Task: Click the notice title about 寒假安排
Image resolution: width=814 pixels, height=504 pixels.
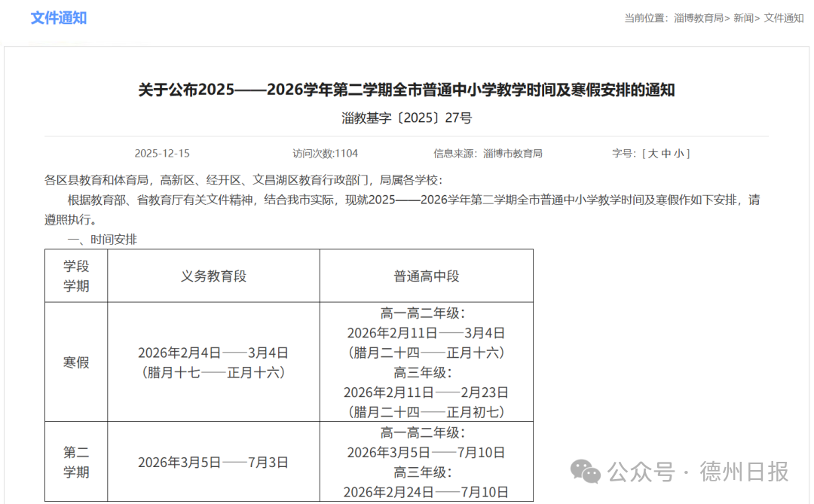Action: pyautogui.click(x=406, y=90)
